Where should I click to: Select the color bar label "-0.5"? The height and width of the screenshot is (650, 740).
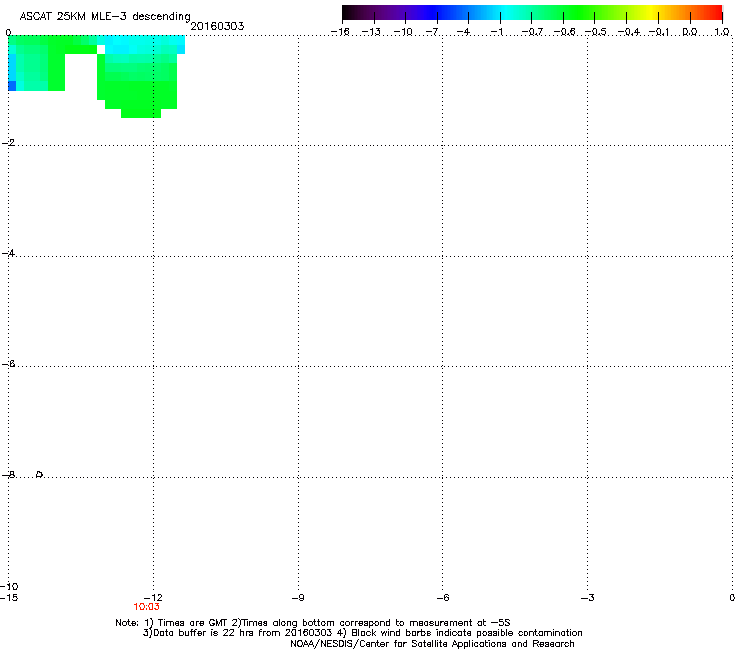pos(596,32)
